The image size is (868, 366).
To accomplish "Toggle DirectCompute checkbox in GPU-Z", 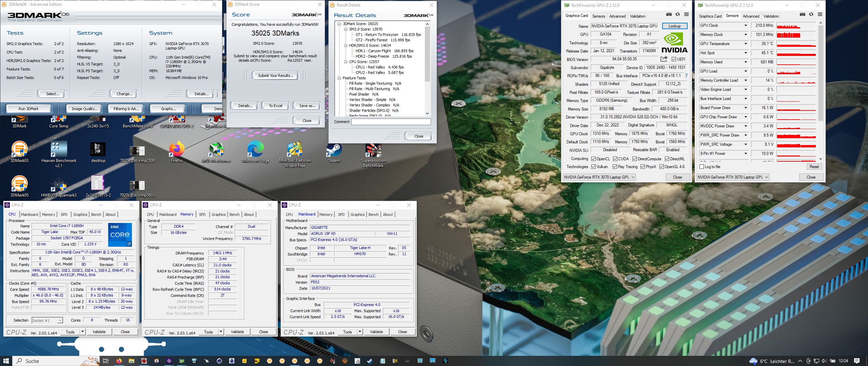I will 634,159.
